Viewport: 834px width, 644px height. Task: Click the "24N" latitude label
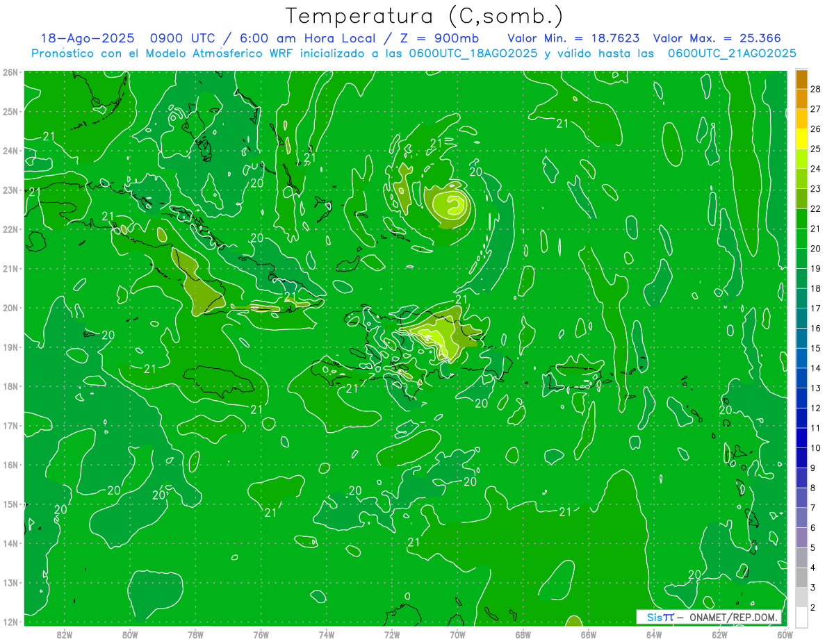coord(10,151)
